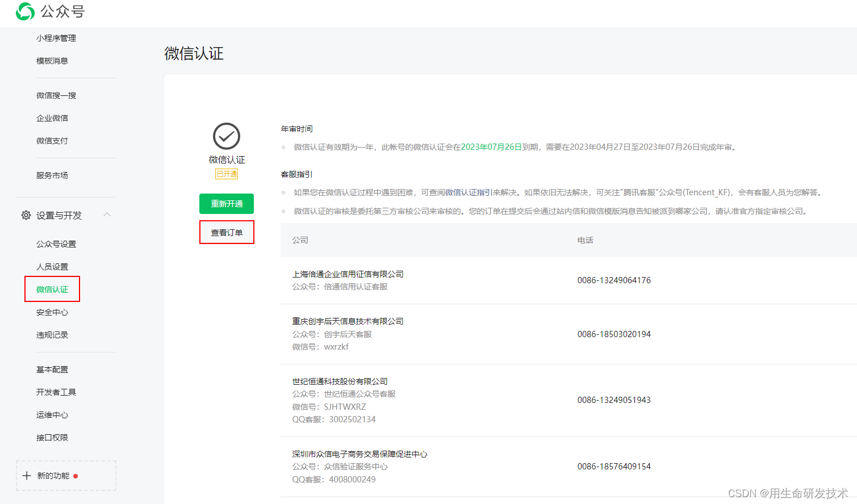Click the 公司 column header
Image resolution: width=857 pixels, height=504 pixels.
tap(300, 240)
